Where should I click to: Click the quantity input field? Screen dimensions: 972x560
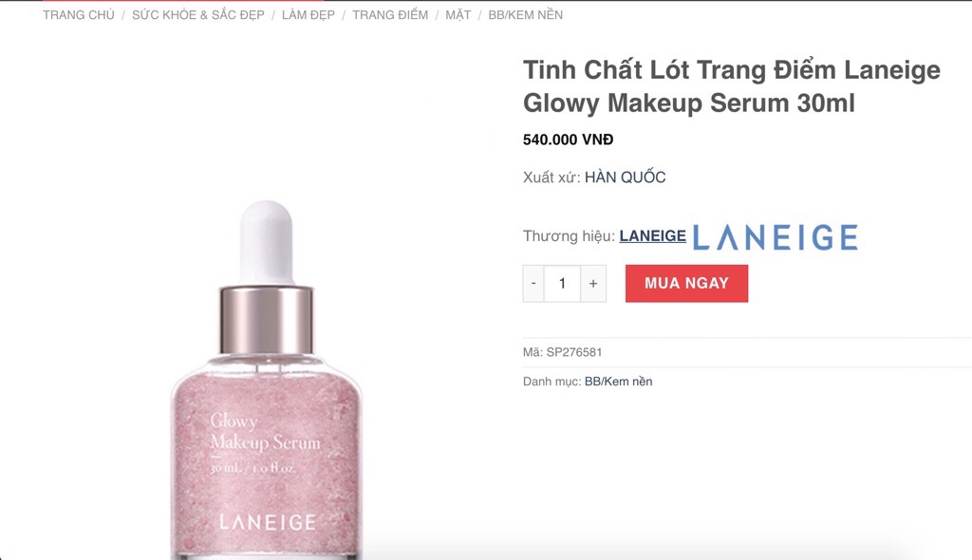click(562, 284)
